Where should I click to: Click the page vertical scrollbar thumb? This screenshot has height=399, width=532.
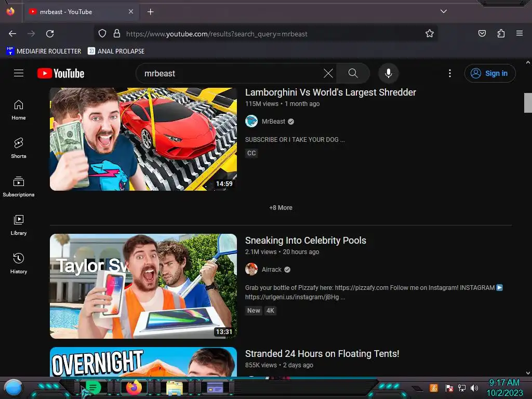click(x=528, y=102)
